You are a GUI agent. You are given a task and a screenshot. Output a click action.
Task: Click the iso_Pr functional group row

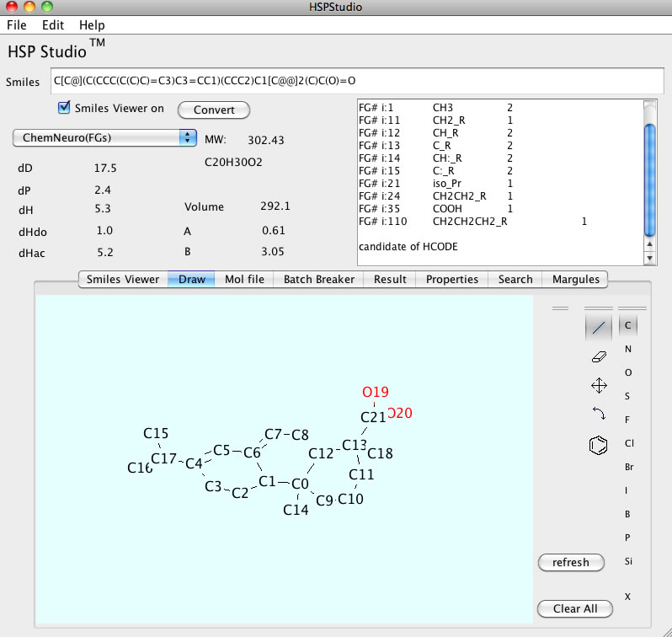(436, 184)
